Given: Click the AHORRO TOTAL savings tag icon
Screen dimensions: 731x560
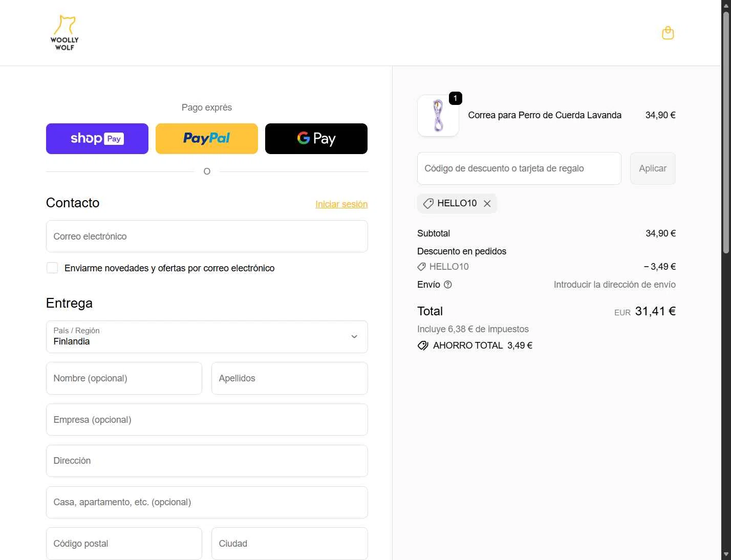Looking at the screenshot, I should (x=423, y=346).
